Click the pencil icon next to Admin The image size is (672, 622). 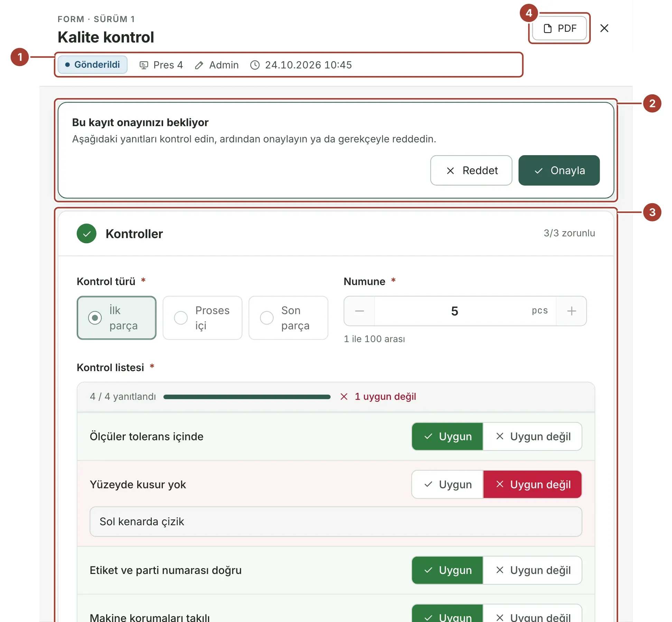pos(199,65)
